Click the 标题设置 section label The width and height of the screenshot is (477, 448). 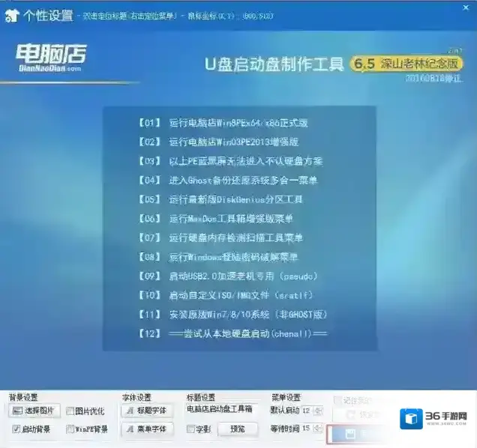pyautogui.click(x=201, y=397)
